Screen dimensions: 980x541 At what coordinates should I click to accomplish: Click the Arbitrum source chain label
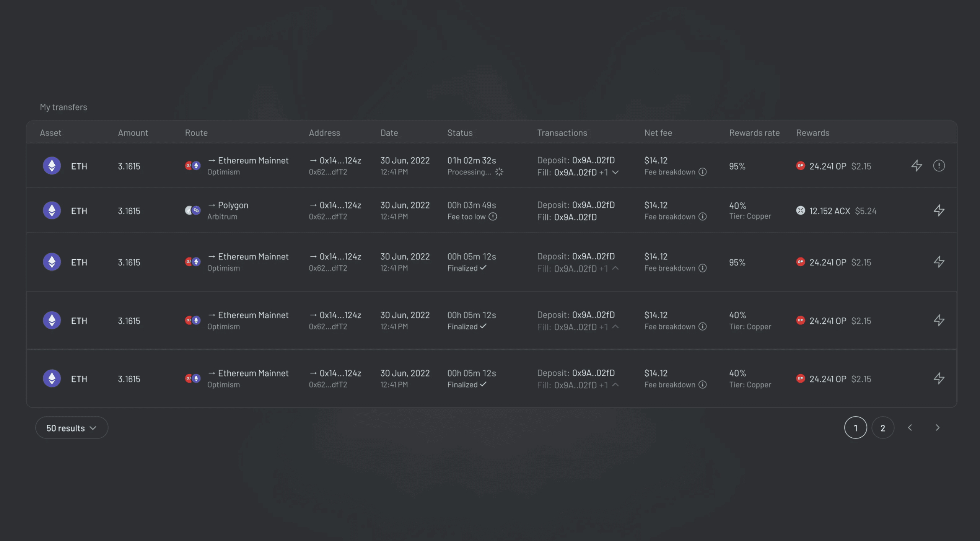click(x=222, y=217)
